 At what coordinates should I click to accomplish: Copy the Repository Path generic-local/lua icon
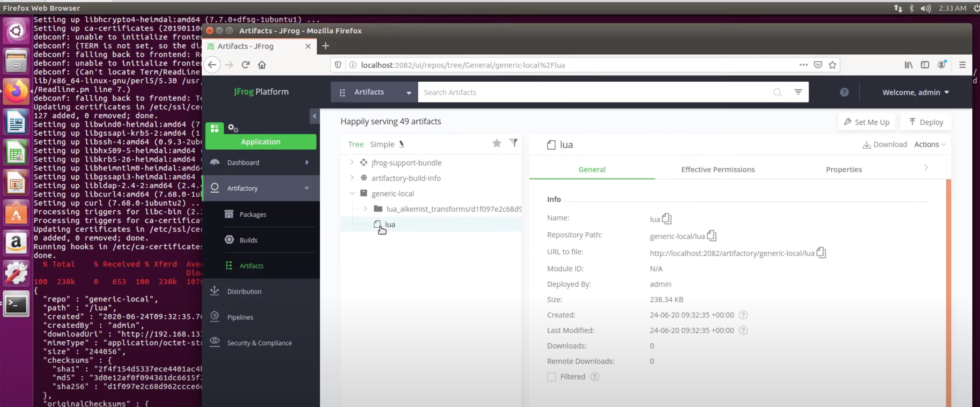coord(712,236)
